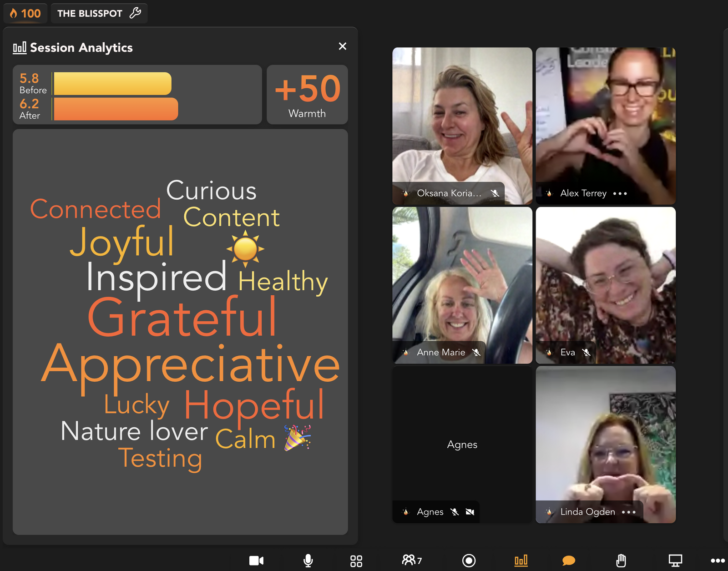
Task: Open Alex Terrey's three-dot options menu
Action: pos(620,193)
